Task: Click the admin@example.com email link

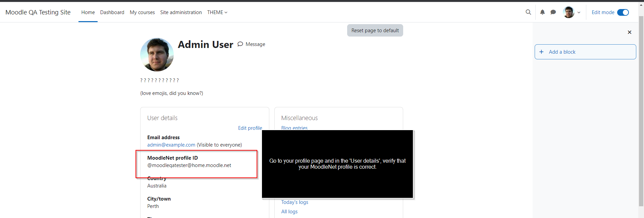Action: coord(171,145)
